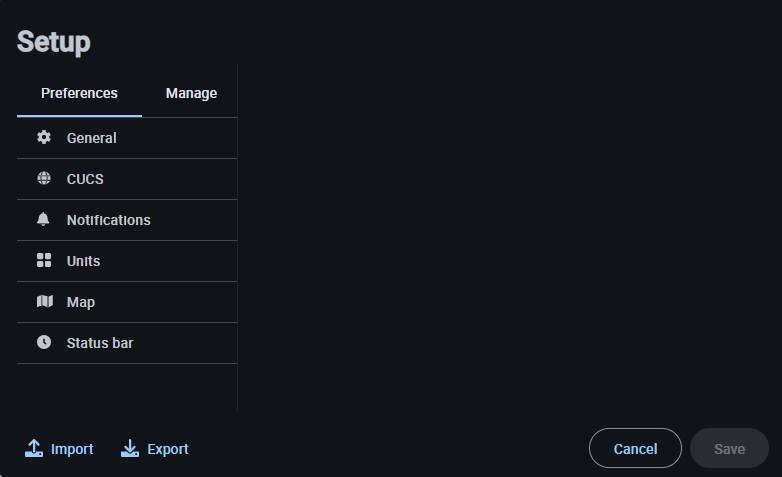This screenshot has height=477, width=782.
Task: Click the Import upload icon
Action: coord(34,449)
